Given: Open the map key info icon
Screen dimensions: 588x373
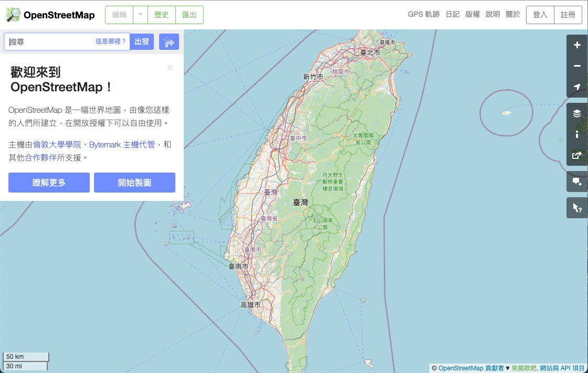Looking at the screenshot, I should (577, 134).
